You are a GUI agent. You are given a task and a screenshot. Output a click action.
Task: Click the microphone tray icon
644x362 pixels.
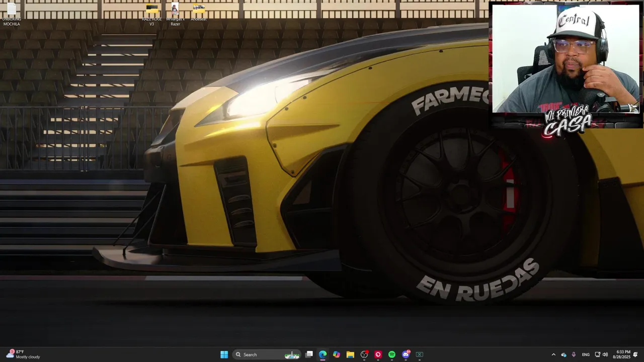[574, 354]
